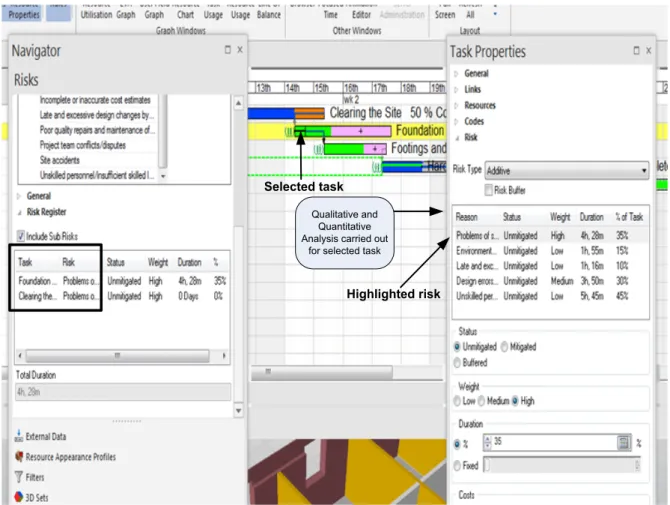Maximize the Task Properties panel
This screenshot has width=670, height=505.
(x=636, y=50)
